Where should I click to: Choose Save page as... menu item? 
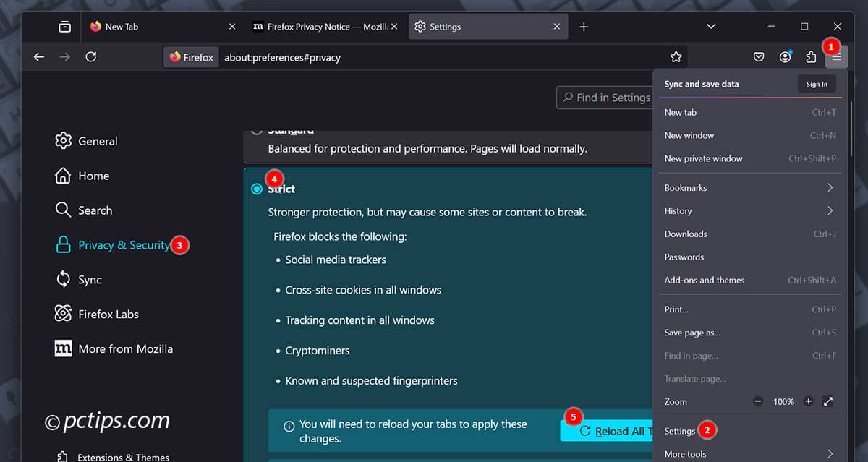[750, 333]
